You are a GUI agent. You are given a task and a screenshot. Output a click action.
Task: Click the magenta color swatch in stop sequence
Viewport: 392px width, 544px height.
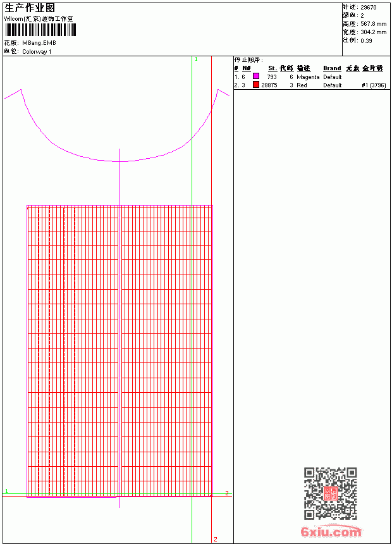[x=256, y=76]
